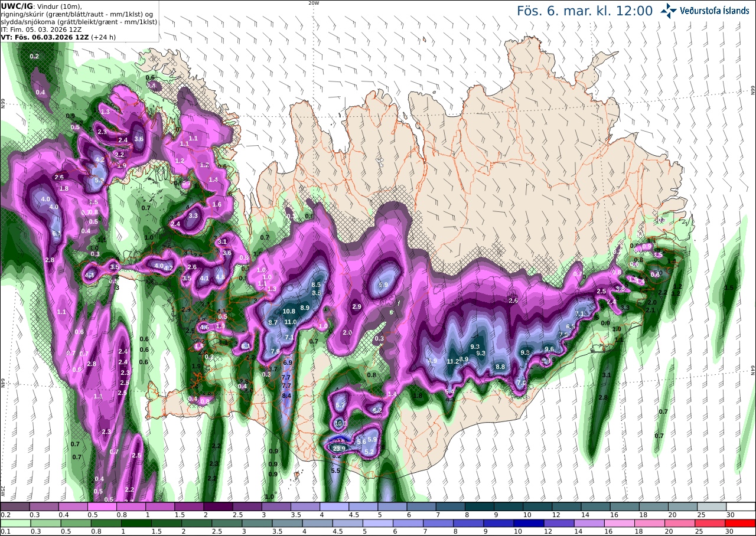Viewport: 756px width, 536px height.
Task: Click the '8.4' precipitation value on the map
Action: 287,395
